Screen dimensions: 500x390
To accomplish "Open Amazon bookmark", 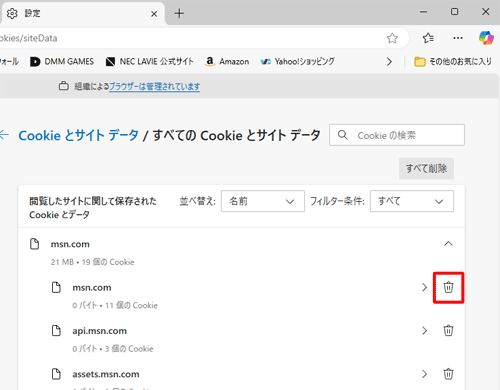I will coord(227,62).
